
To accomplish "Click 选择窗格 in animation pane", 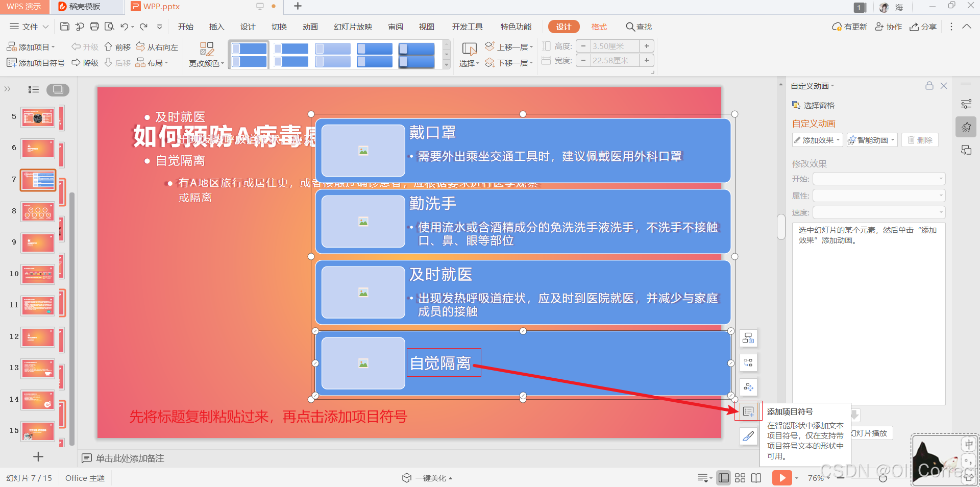I will (x=813, y=105).
